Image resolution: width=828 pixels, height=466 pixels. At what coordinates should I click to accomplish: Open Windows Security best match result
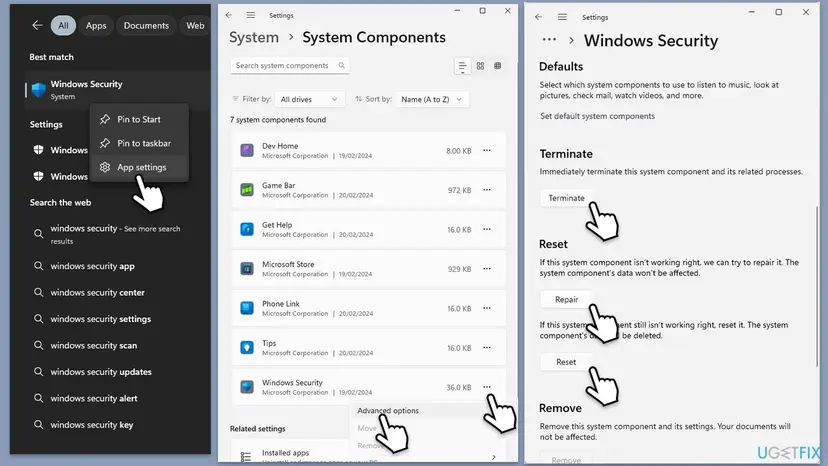117,90
